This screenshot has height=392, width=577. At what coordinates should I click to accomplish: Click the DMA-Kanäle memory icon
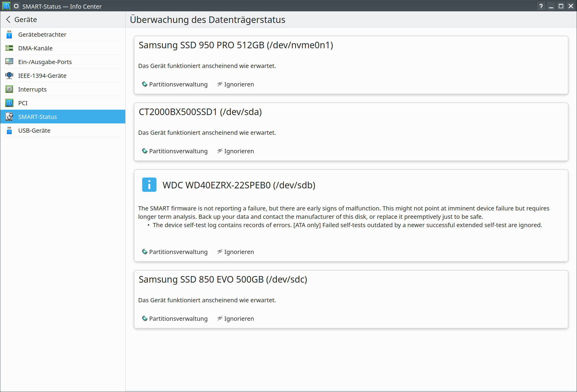coord(9,48)
